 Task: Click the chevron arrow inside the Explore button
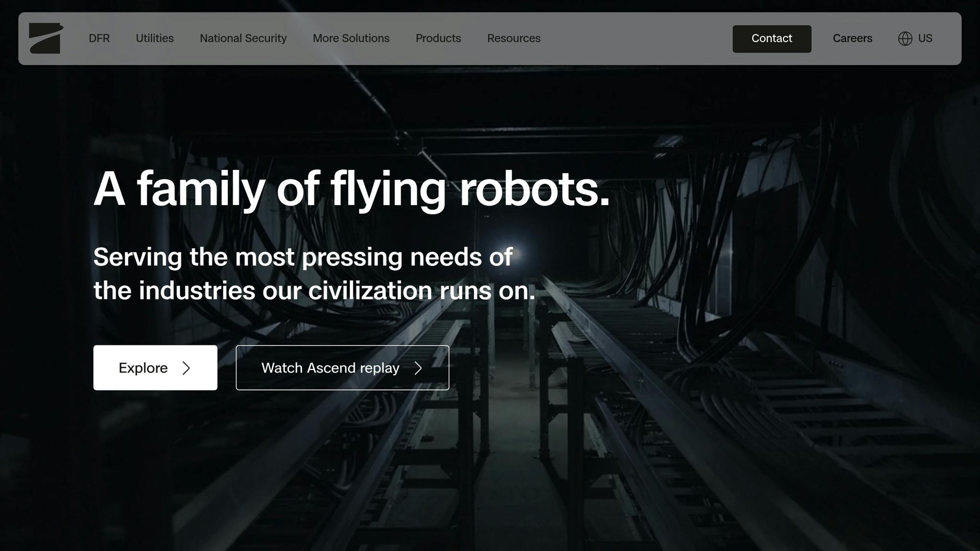coord(187,368)
